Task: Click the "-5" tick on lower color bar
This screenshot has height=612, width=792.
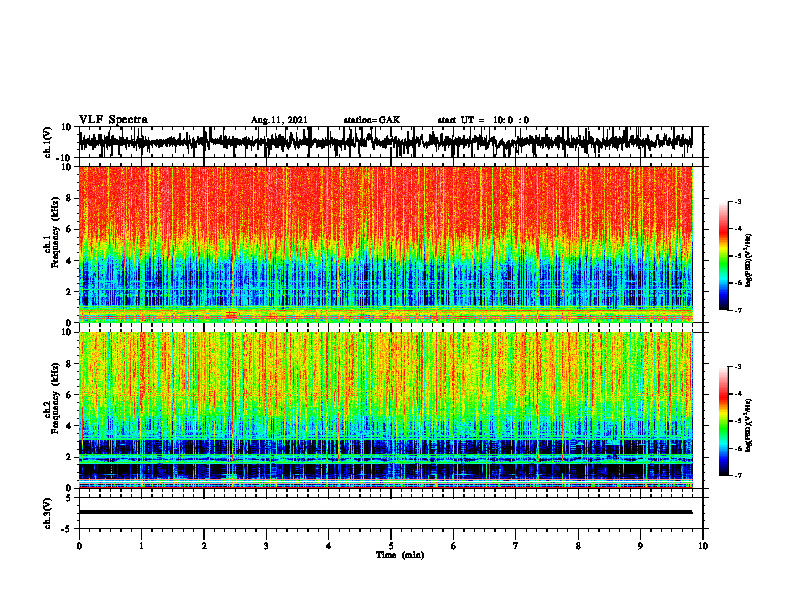Action: tap(737, 421)
